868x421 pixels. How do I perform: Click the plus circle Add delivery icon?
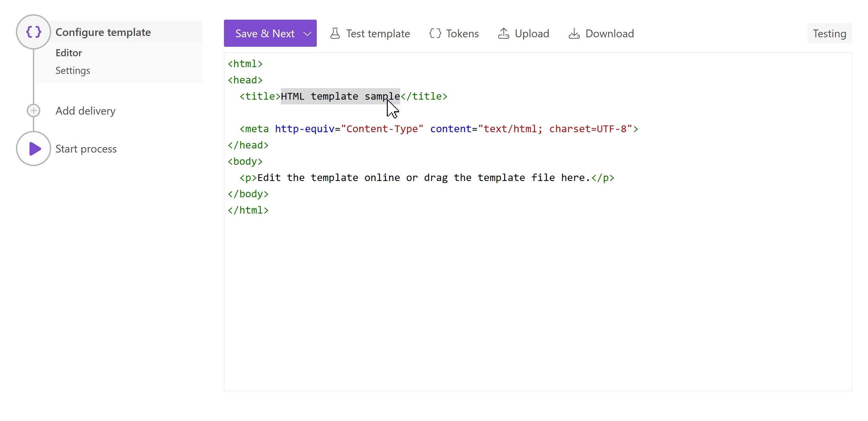point(34,111)
